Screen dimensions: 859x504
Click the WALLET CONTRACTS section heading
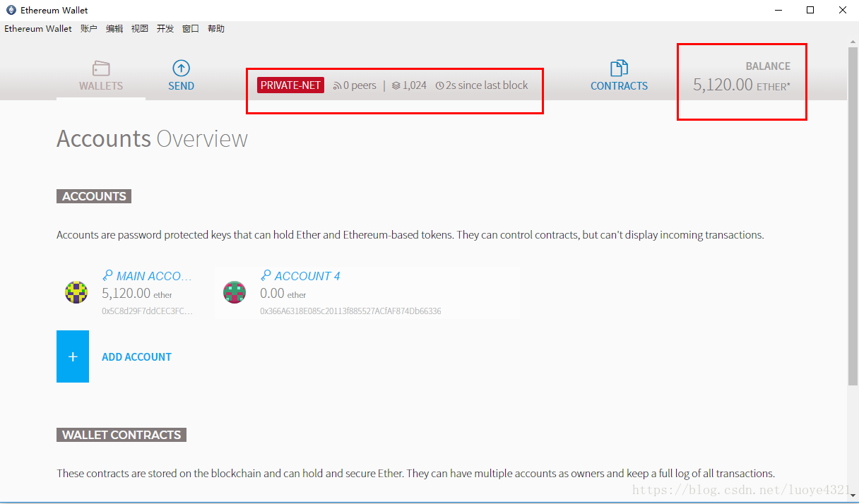click(122, 435)
